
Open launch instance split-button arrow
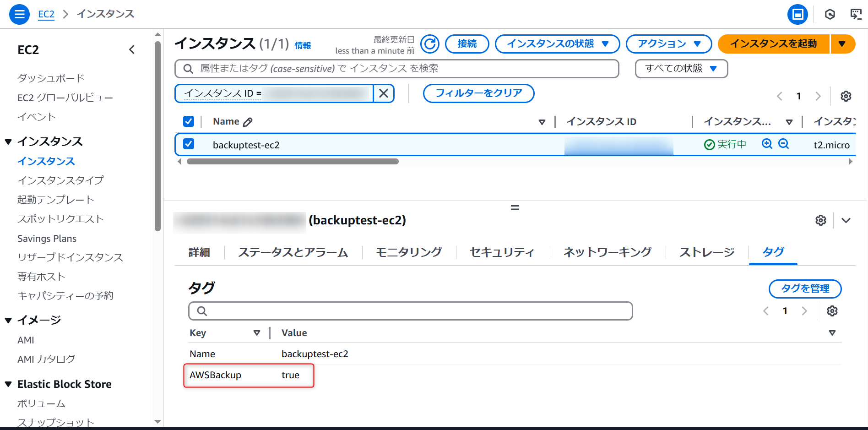coord(842,44)
